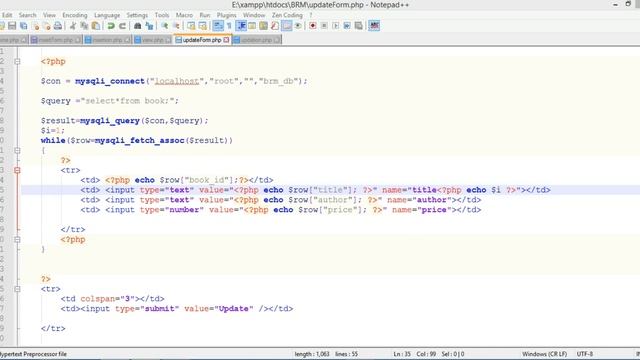The image size is (640, 360).
Task: Open the Plugins menu
Action: 227,15
